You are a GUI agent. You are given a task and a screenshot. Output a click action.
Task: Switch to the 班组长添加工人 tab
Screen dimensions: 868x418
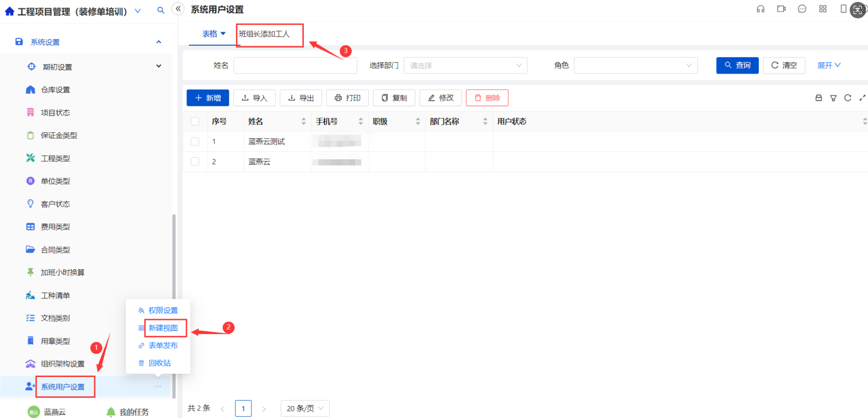(264, 34)
